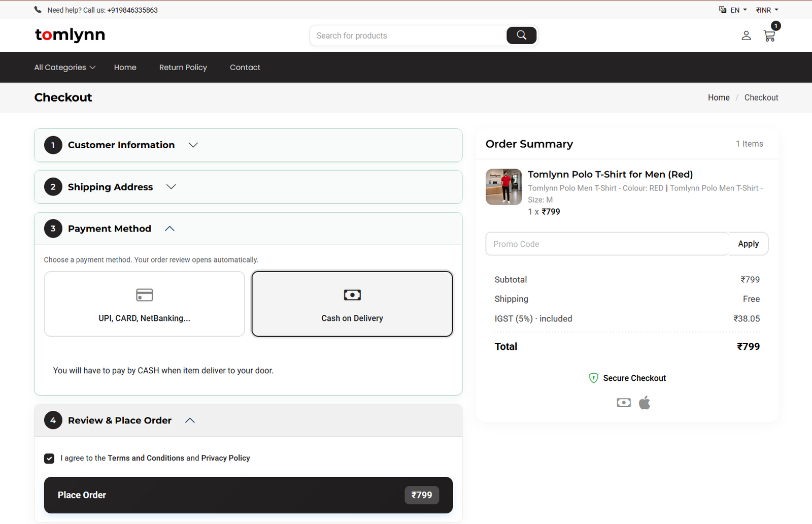The height and width of the screenshot is (524, 812).
Task: Click the Secure Checkout shield icon
Action: 593,378
